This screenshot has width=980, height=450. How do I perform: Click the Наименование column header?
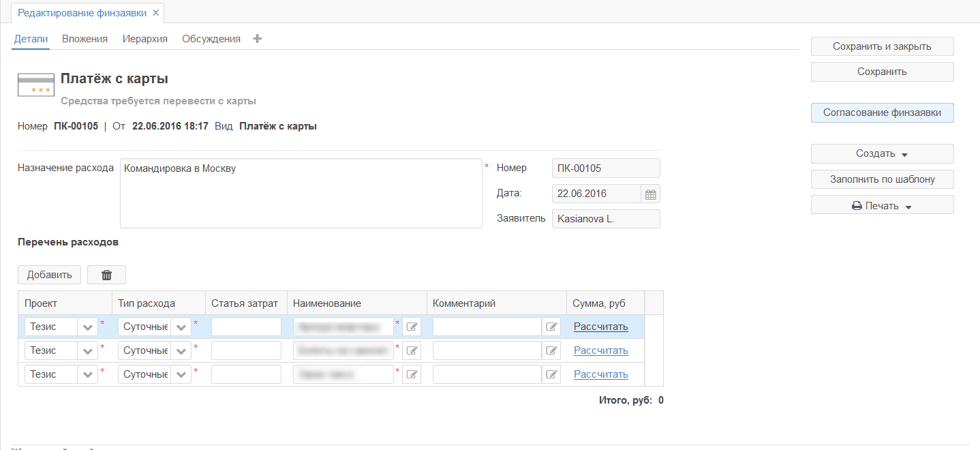[x=357, y=303]
